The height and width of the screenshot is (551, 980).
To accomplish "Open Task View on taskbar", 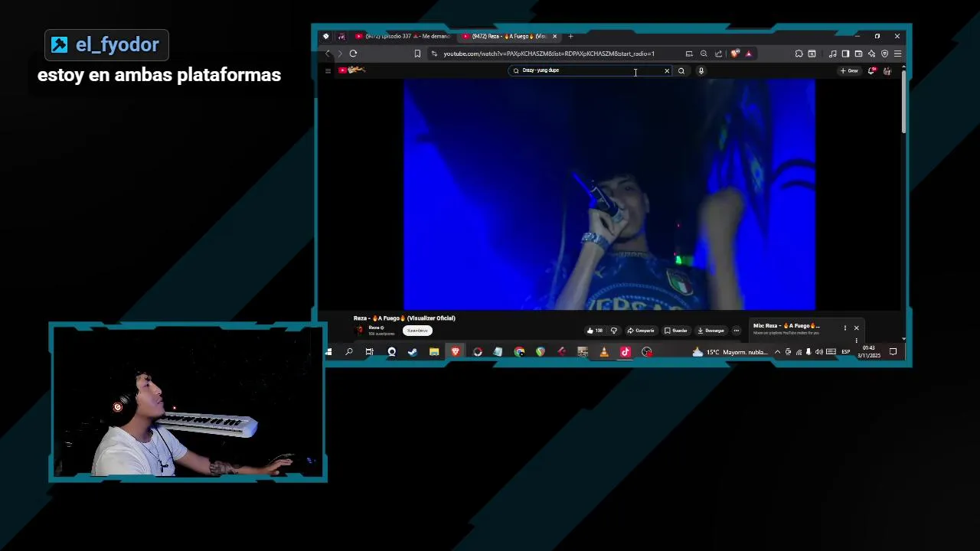I will [370, 352].
